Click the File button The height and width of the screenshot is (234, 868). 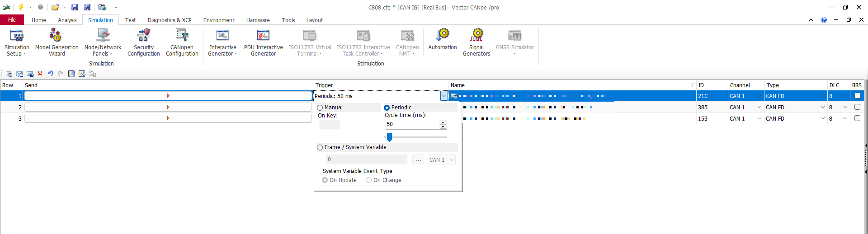point(12,20)
